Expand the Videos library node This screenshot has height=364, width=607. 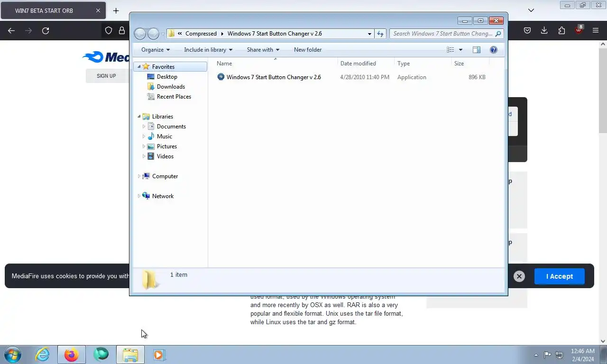tap(144, 156)
